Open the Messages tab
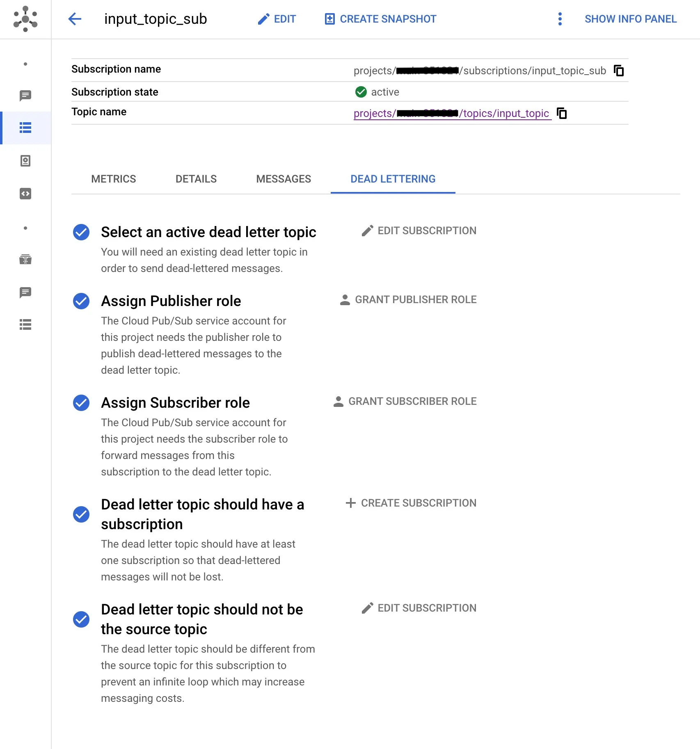This screenshot has height=749, width=700. point(284,179)
